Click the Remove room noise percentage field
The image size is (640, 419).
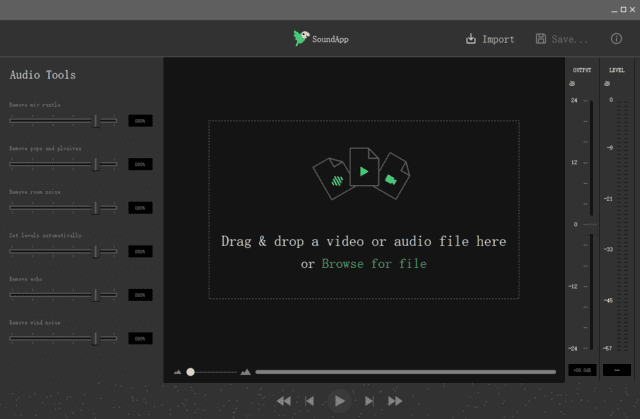point(140,208)
